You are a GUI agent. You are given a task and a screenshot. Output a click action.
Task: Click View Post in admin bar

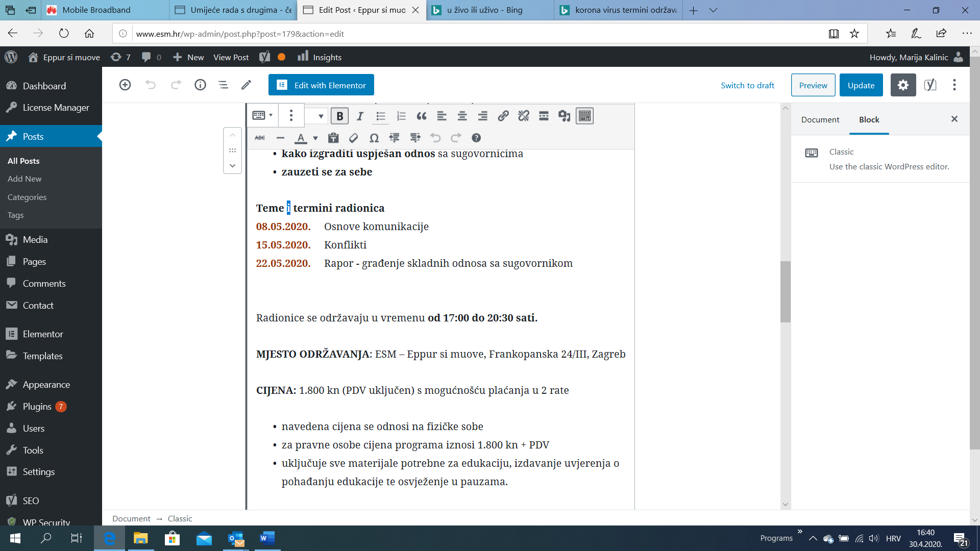(x=231, y=57)
